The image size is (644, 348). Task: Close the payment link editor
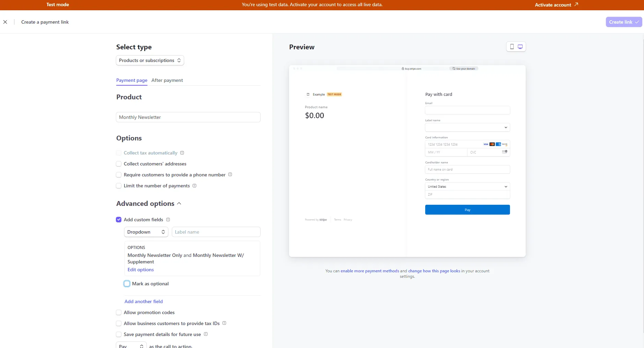(5, 22)
